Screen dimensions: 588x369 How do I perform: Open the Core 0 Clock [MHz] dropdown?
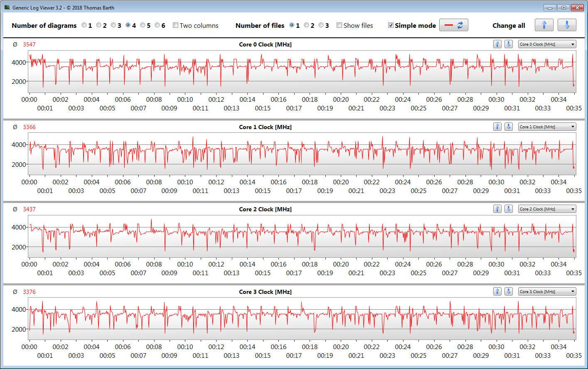[547, 44]
